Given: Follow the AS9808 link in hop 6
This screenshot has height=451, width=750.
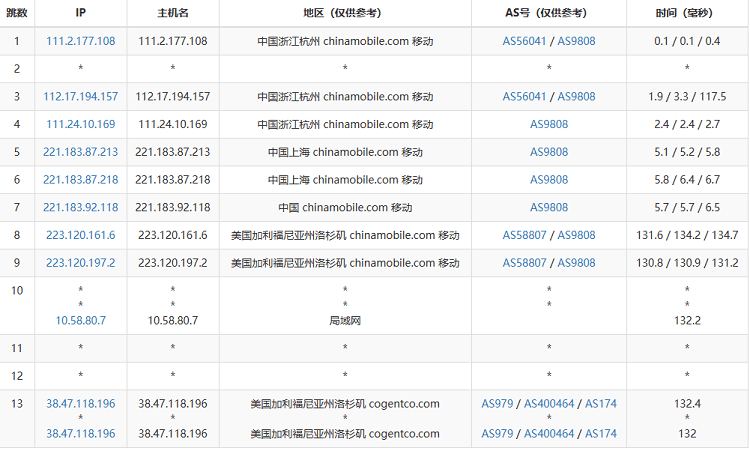Looking at the screenshot, I should (549, 180).
